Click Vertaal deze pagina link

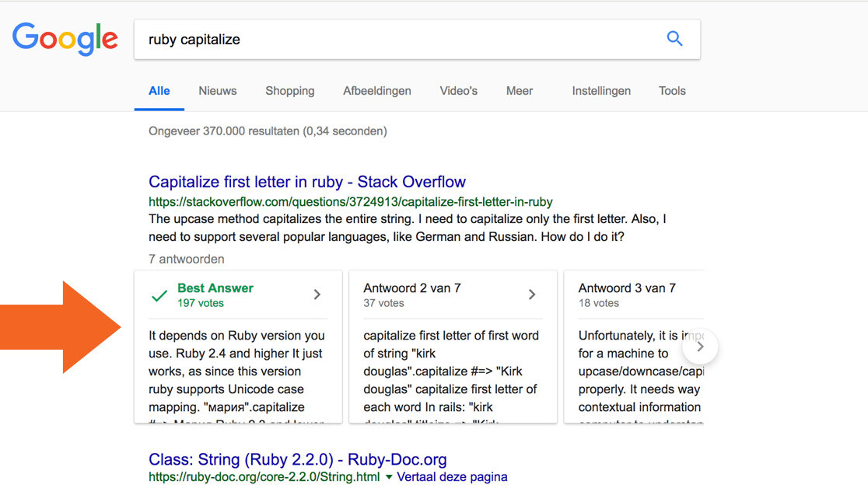452,477
